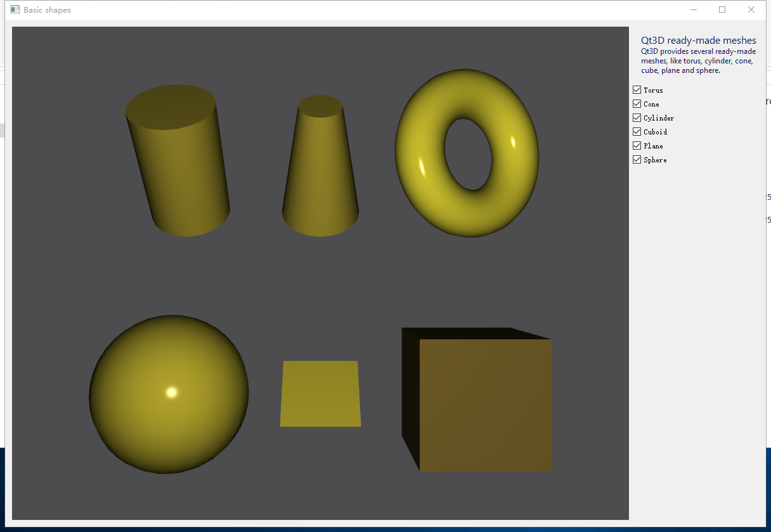Toggle the Cylinder checkbox off

click(637, 117)
